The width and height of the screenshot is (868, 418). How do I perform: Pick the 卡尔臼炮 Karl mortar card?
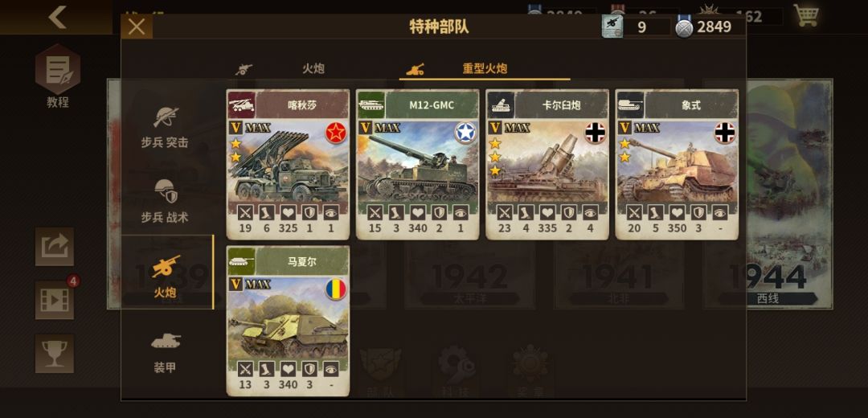(547, 165)
